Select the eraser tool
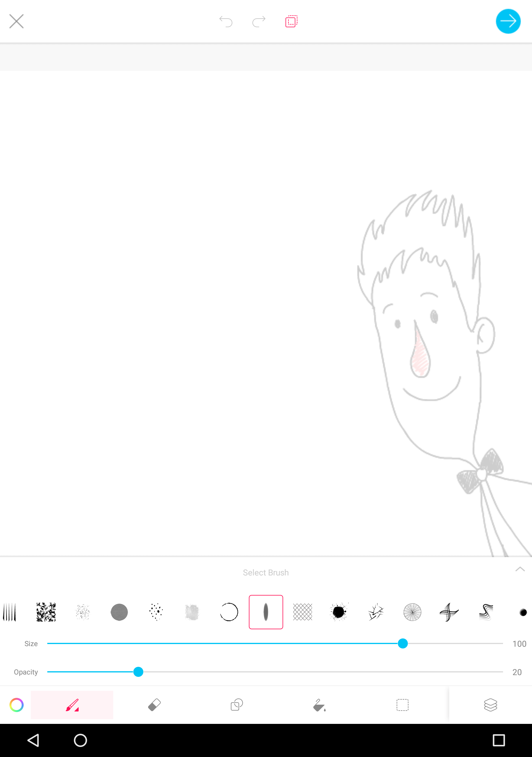 coord(154,705)
